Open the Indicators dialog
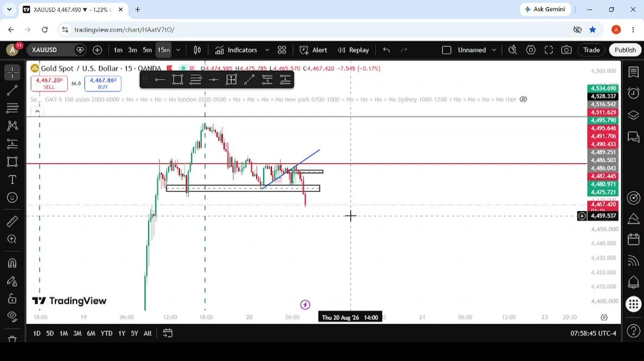The width and height of the screenshot is (644, 361). [236, 50]
